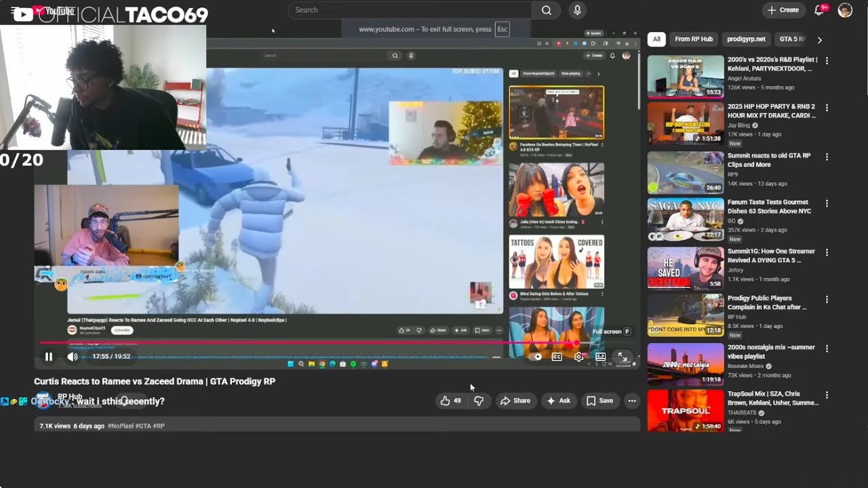Like the video with thumbs up
The width and height of the screenshot is (868, 488).
(451, 401)
